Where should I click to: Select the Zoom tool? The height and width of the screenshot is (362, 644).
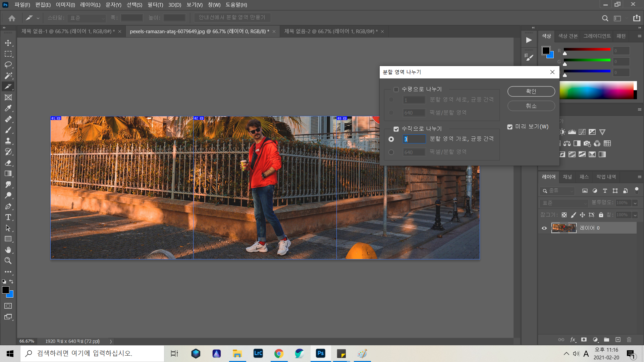coord(8,261)
